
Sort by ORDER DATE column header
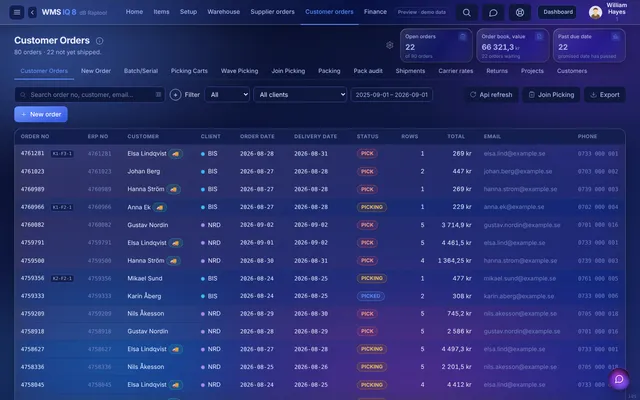point(257,136)
